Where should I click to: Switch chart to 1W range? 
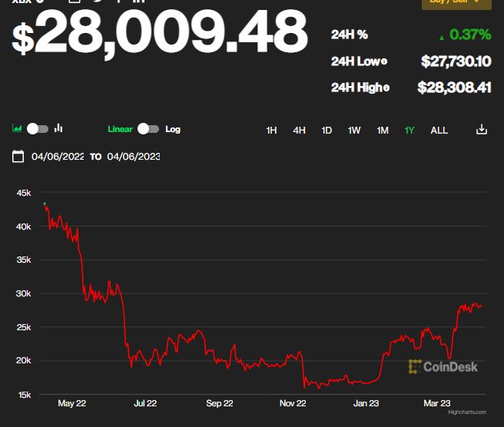354,130
